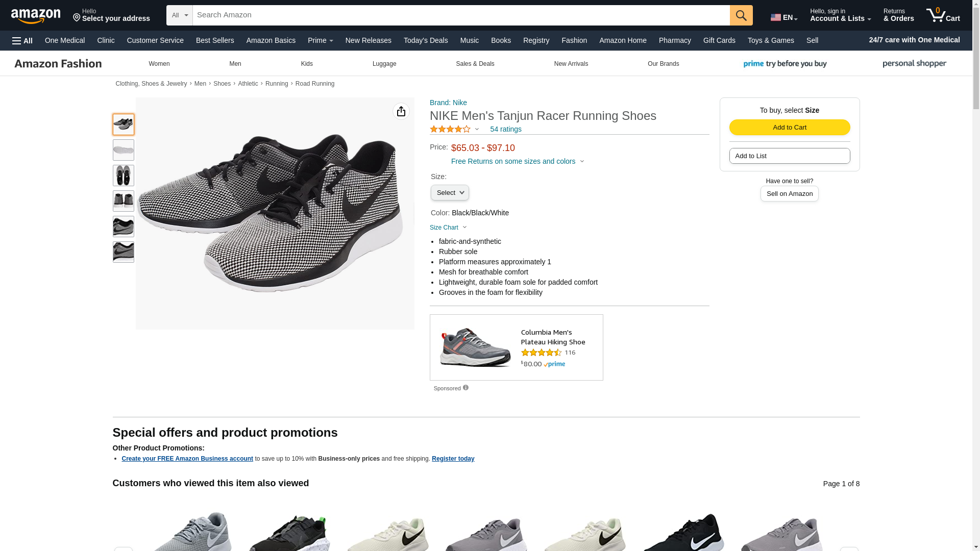Screen dimensions: 980x551
Task: Click the share icon on product image
Action: point(401,111)
